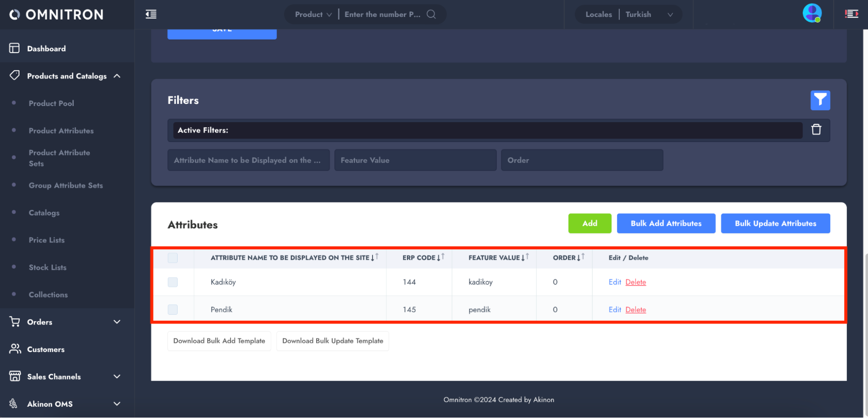868x418 pixels.
Task: Click the search magnifier icon
Action: pos(431,14)
